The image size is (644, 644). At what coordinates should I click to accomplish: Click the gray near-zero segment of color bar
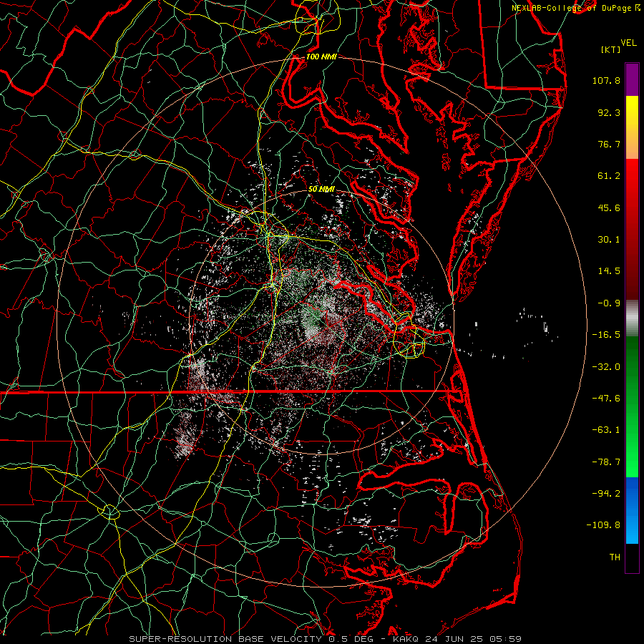632,318
